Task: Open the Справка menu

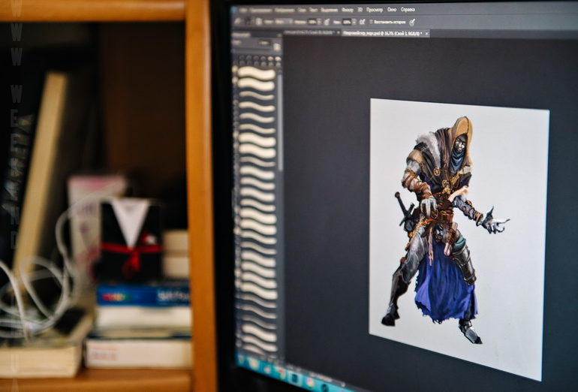Action: pyautogui.click(x=408, y=10)
